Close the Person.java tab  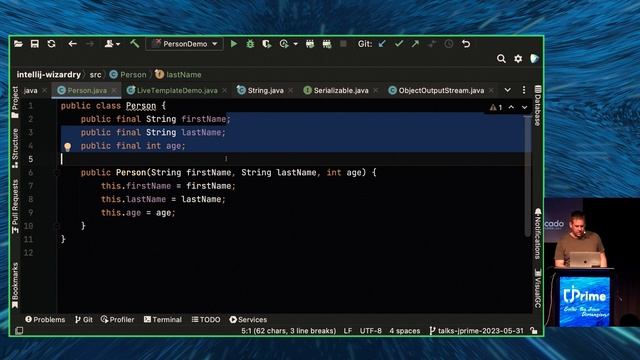tap(114, 91)
